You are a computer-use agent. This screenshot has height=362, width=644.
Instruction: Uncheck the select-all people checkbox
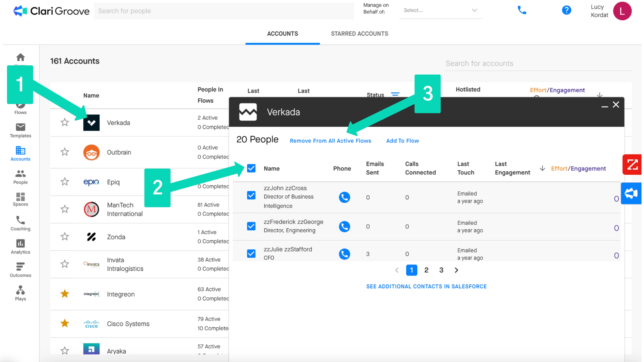(x=251, y=168)
